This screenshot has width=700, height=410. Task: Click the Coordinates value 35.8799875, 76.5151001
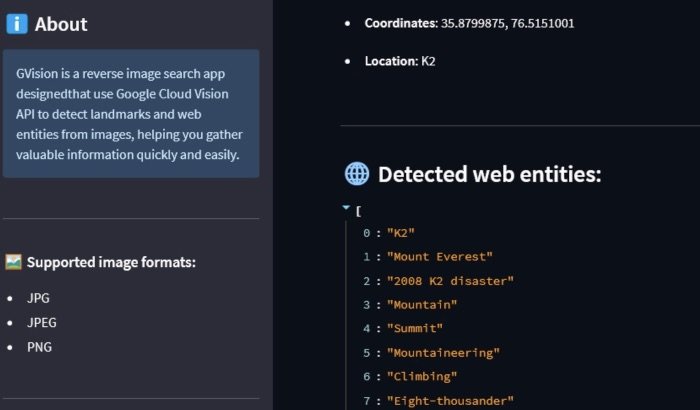click(x=508, y=23)
